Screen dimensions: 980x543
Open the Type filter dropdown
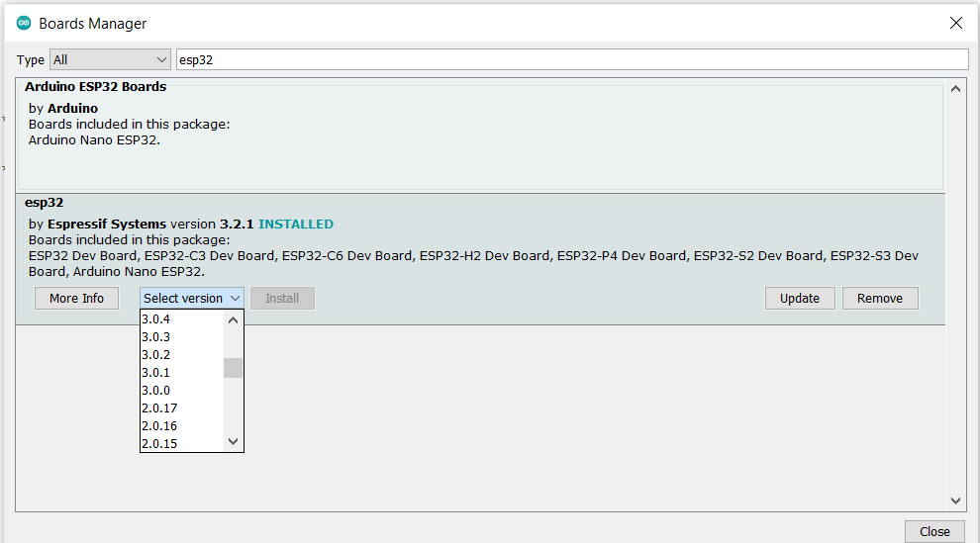[x=110, y=60]
